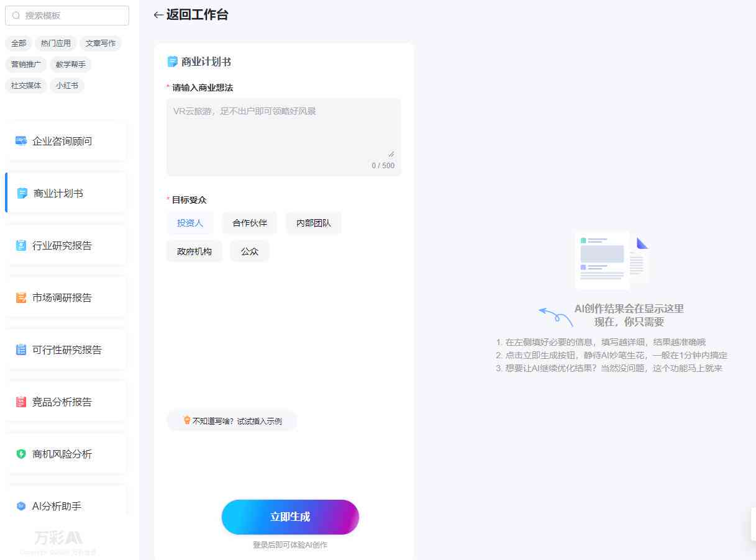Click the 行业研究报告 template icon
This screenshot has height=560, width=756.
click(x=21, y=245)
